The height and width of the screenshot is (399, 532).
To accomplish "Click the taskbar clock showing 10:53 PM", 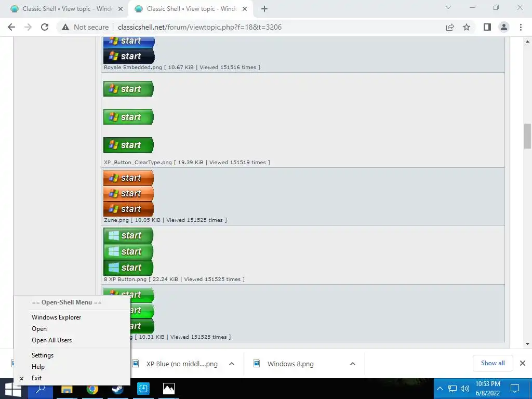I will [x=487, y=389].
